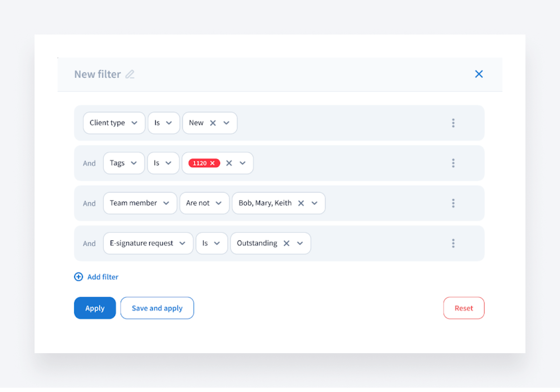Clear the New client type value

coord(213,123)
